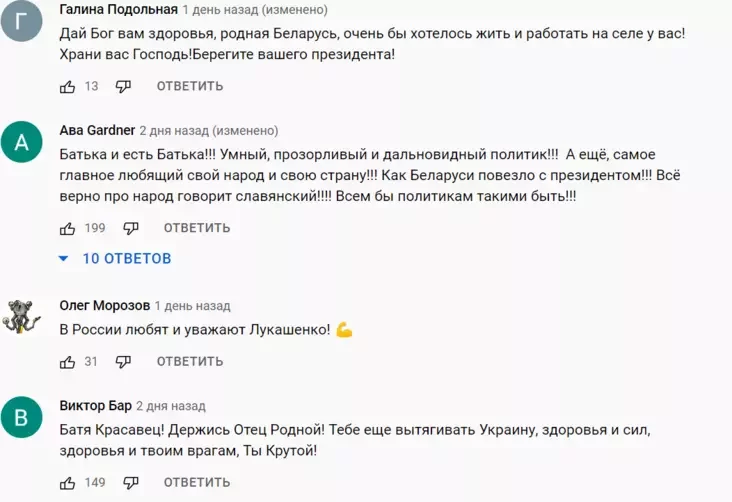The width and height of the screenshot is (732, 502).
Task: Click Галина Подольная's gray avatar
Action: pos(22,22)
